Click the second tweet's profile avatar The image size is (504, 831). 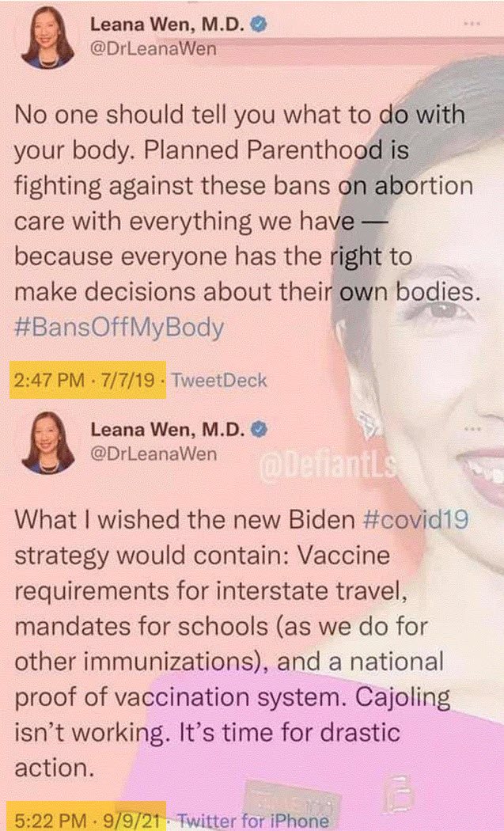[x=48, y=442]
